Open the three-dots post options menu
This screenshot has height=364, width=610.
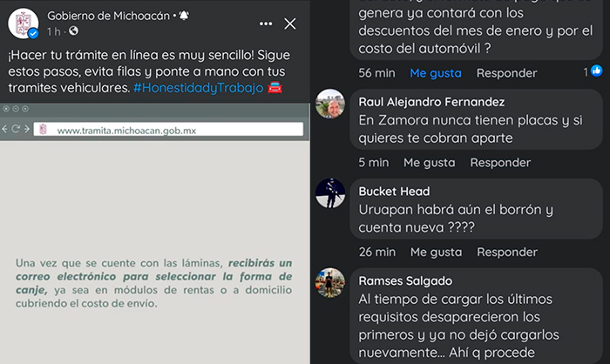point(266,24)
